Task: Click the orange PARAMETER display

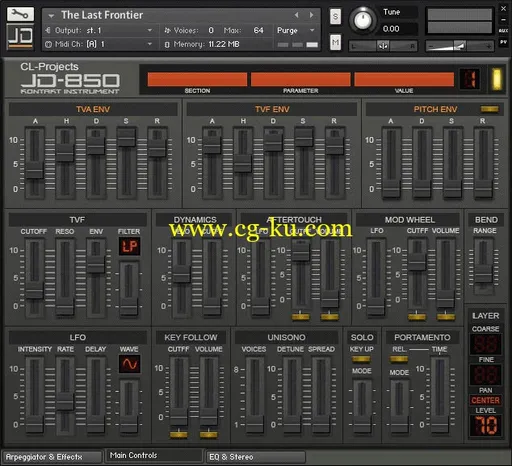Action: (301, 79)
